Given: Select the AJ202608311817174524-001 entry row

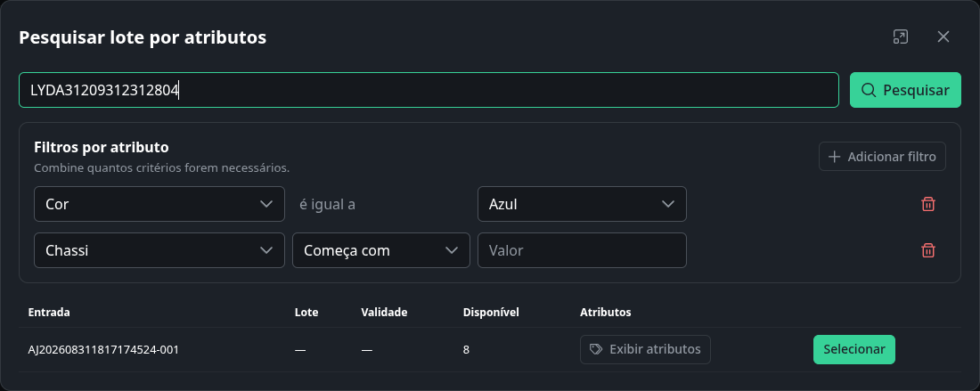Looking at the screenshot, I should point(490,349).
